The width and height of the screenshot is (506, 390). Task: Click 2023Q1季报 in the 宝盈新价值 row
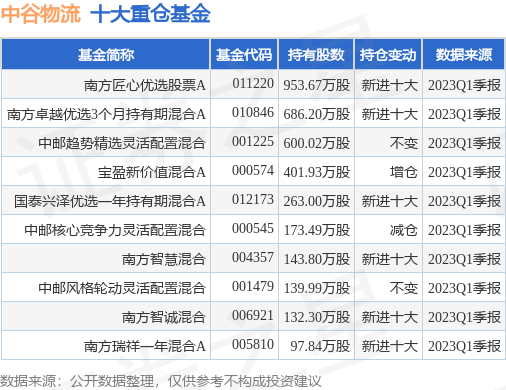464,172
